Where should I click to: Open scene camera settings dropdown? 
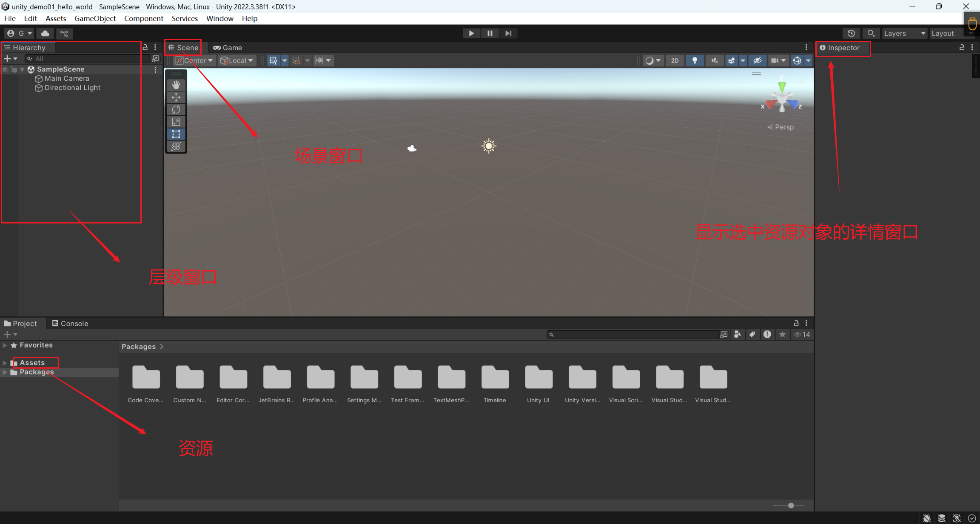[778, 60]
